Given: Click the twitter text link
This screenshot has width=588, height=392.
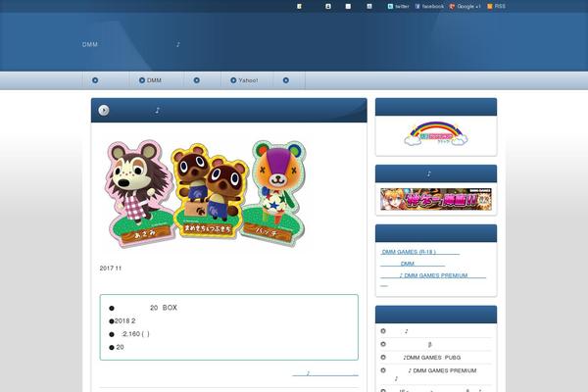Looking at the screenshot, I should (x=402, y=7).
